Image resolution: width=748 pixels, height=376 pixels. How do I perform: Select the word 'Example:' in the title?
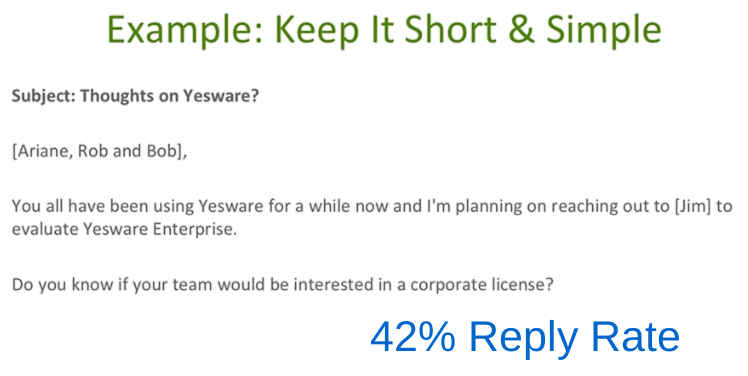(x=185, y=30)
